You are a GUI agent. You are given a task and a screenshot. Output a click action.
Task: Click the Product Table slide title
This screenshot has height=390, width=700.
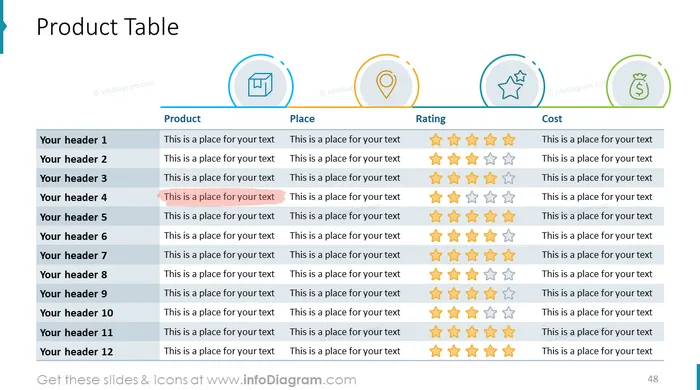tap(108, 27)
